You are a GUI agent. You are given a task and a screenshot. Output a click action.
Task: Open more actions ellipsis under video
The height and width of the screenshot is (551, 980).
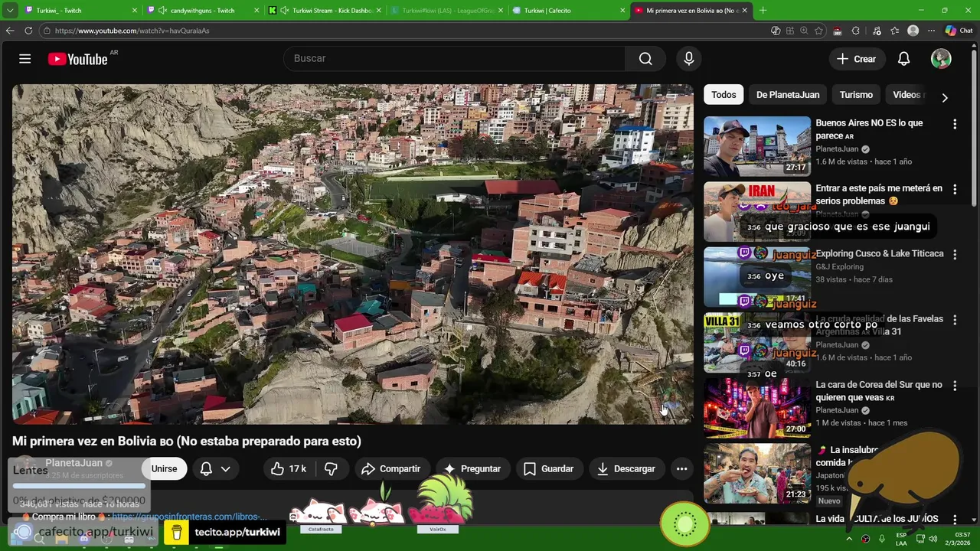click(681, 468)
